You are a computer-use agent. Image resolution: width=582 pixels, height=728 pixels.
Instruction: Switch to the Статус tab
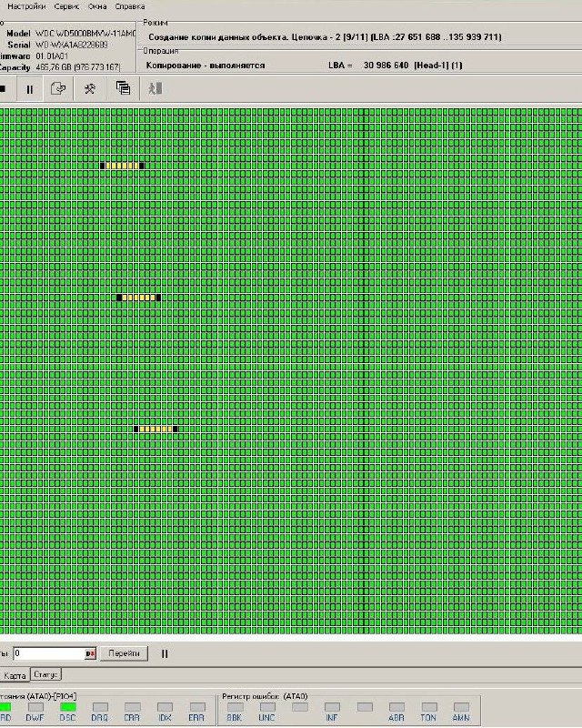click(x=45, y=674)
